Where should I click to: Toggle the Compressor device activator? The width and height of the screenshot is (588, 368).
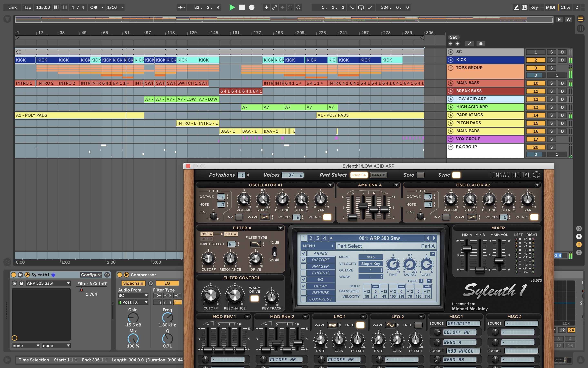tap(120, 275)
